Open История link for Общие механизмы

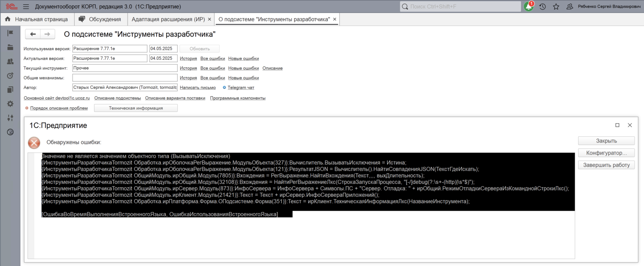(188, 78)
